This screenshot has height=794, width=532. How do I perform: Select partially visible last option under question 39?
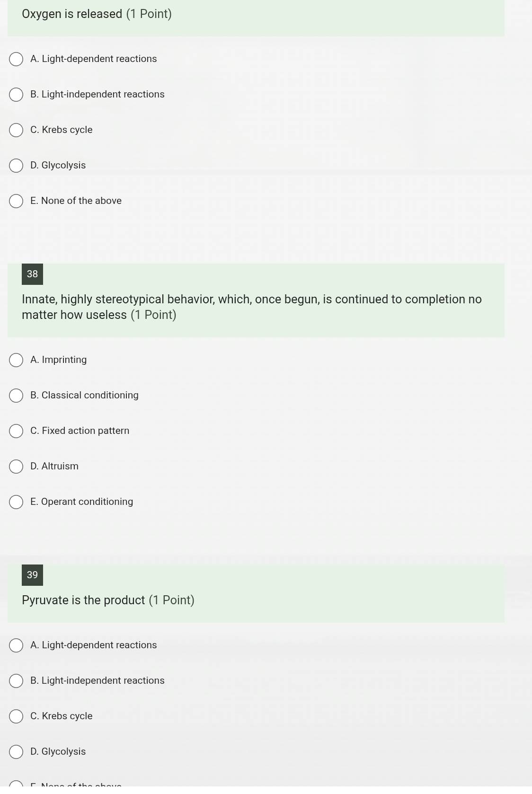16,784
